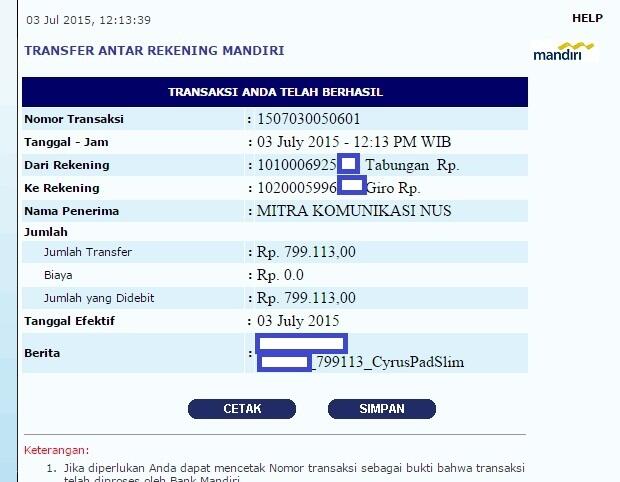The width and height of the screenshot is (620, 482).
Task: Click the CETAK print button
Action: [x=242, y=409]
